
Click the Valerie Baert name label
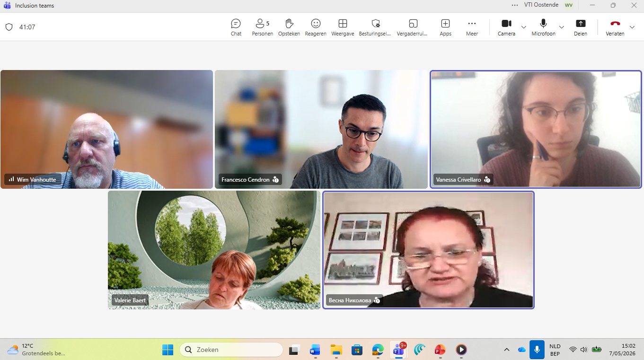point(130,300)
